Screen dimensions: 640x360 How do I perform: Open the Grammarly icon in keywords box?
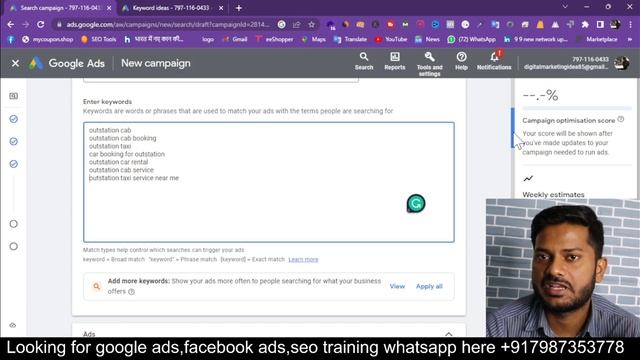(x=416, y=203)
